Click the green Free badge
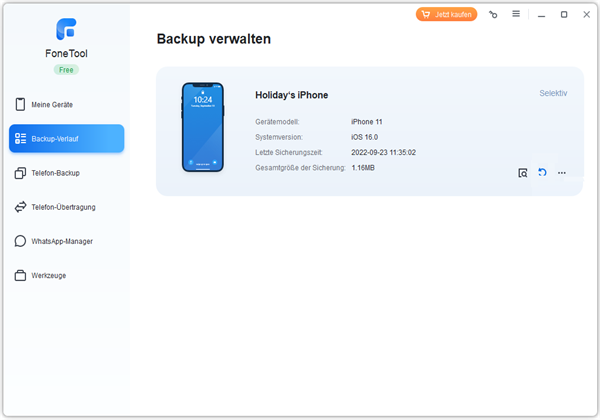This screenshot has width=600, height=420. click(x=66, y=70)
